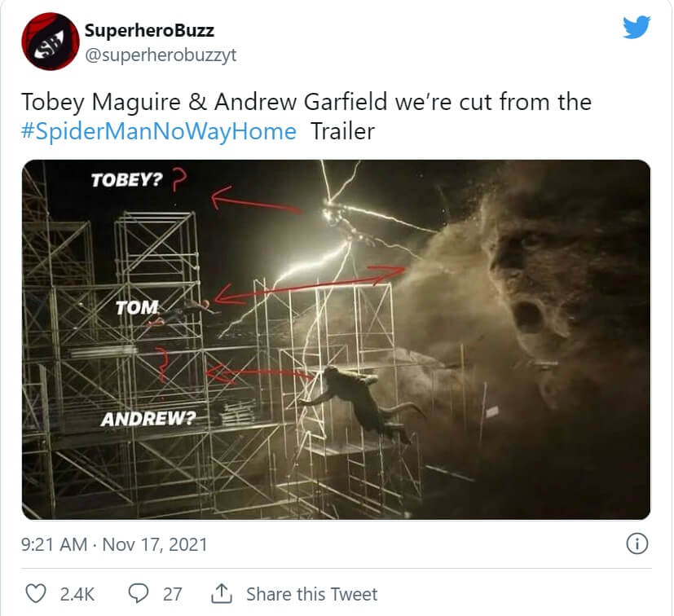Click the TOM label in the image
This screenshot has height=616, width=674.
[x=137, y=307]
